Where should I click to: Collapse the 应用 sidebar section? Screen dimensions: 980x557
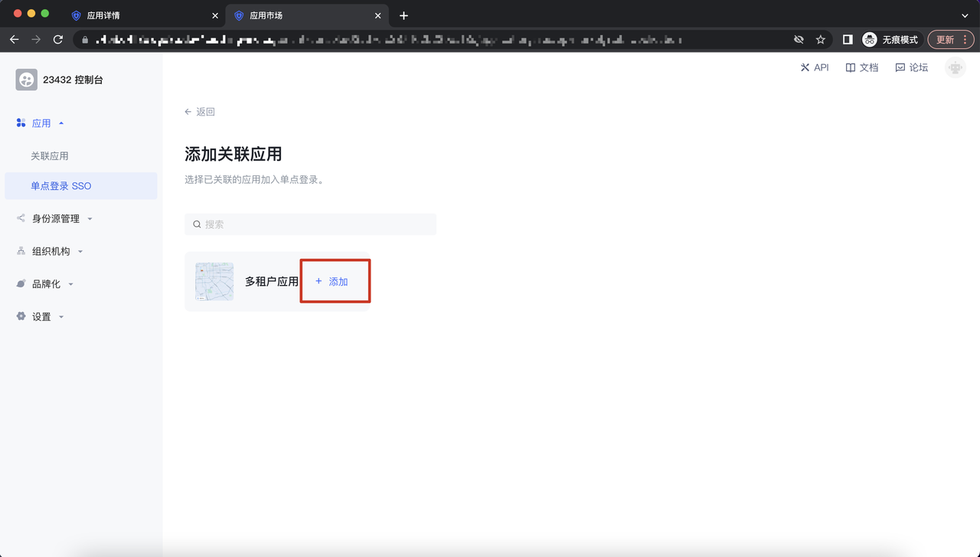(x=41, y=123)
